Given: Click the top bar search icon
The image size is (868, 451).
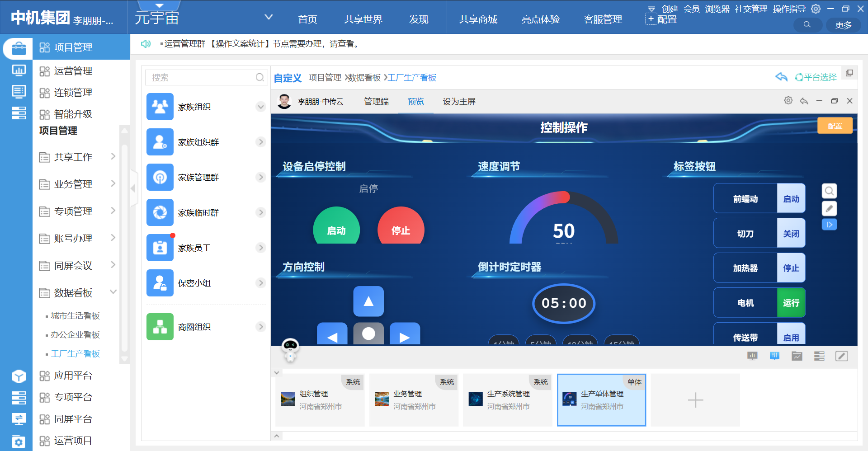Looking at the screenshot, I should pos(807,25).
